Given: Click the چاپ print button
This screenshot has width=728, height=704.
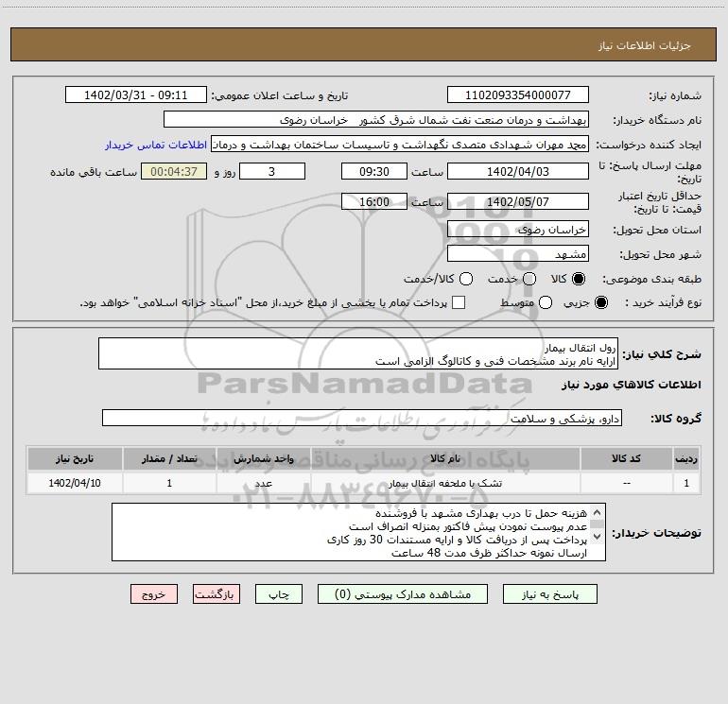Looking at the screenshot, I should [279, 594].
